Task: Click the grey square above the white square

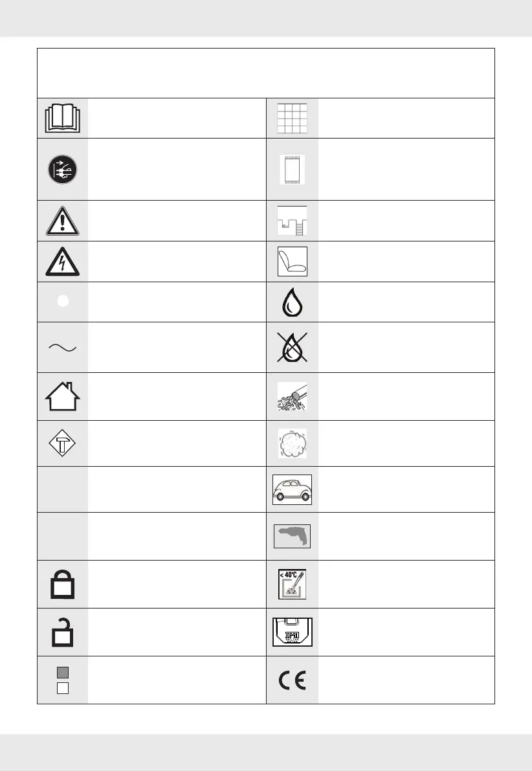Action: pyautogui.click(x=62, y=673)
